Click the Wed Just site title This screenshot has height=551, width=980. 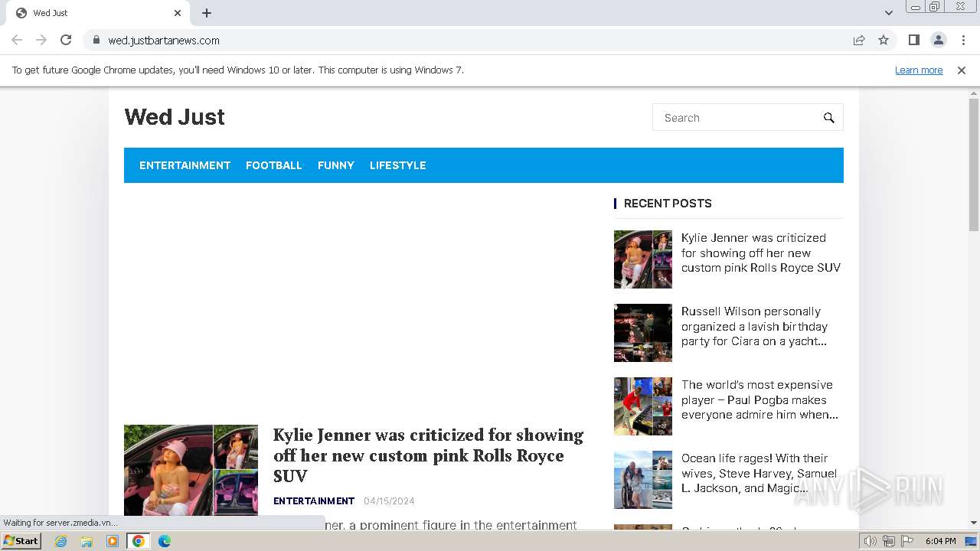[x=175, y=117]
